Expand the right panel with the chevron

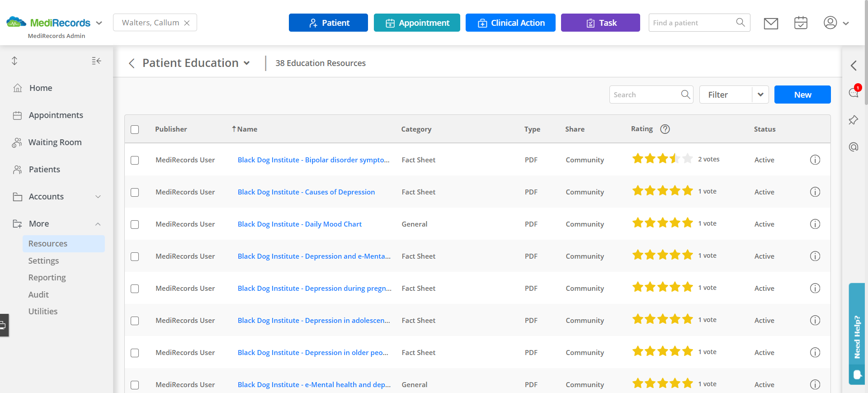[x=854, y=66]
